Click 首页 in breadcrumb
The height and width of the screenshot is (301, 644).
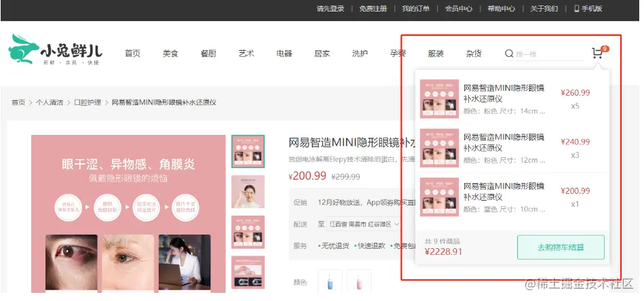tap(18, 102)
